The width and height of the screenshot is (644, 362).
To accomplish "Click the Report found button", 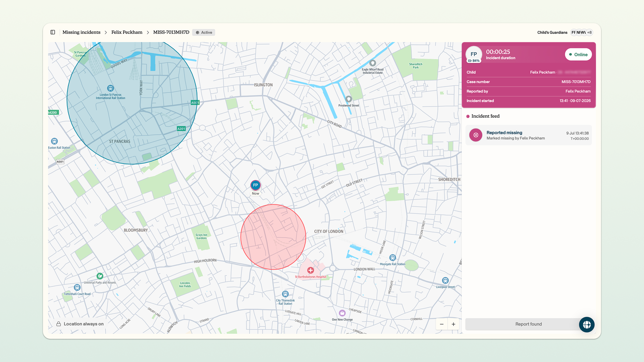I will (528, 324).
